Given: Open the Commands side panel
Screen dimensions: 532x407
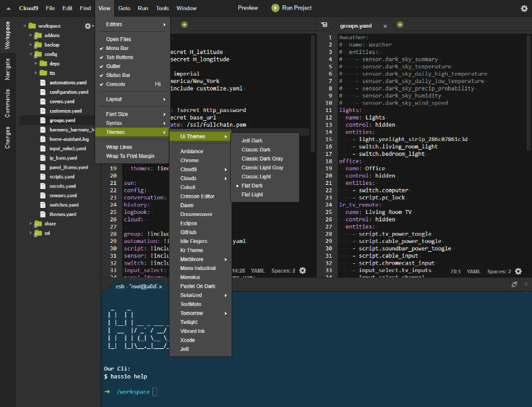Looking at the screenshot, I should point(7,103).
